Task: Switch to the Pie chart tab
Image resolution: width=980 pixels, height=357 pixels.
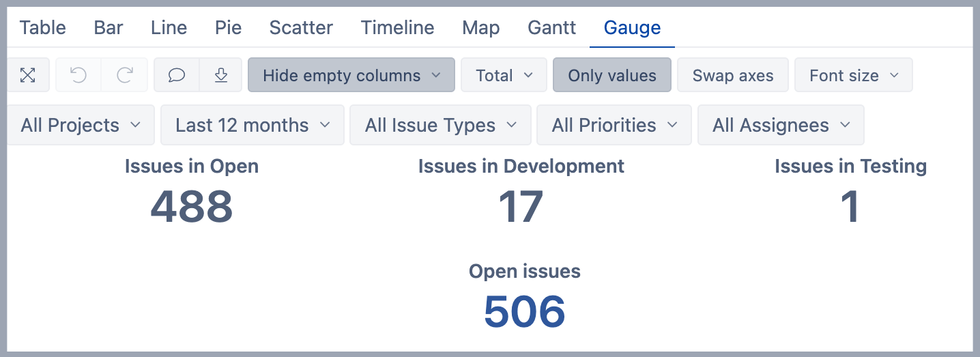Action: point(228,28)
